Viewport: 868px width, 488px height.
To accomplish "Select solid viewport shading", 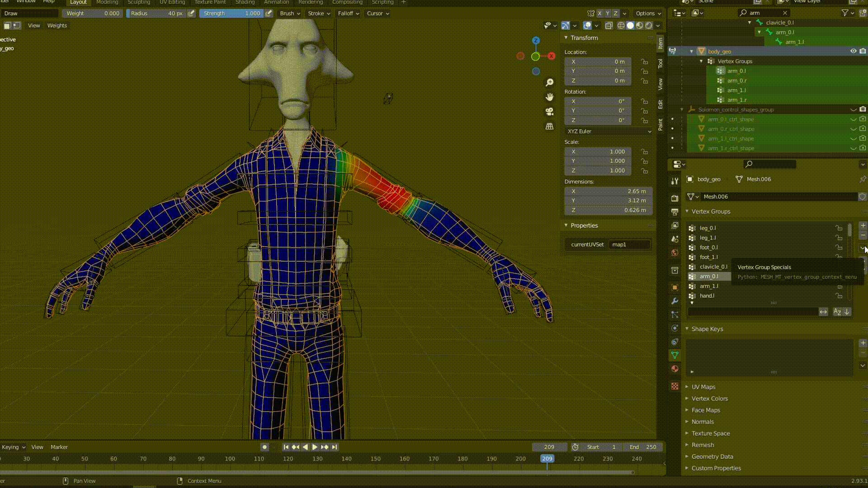I will point(630,25).
